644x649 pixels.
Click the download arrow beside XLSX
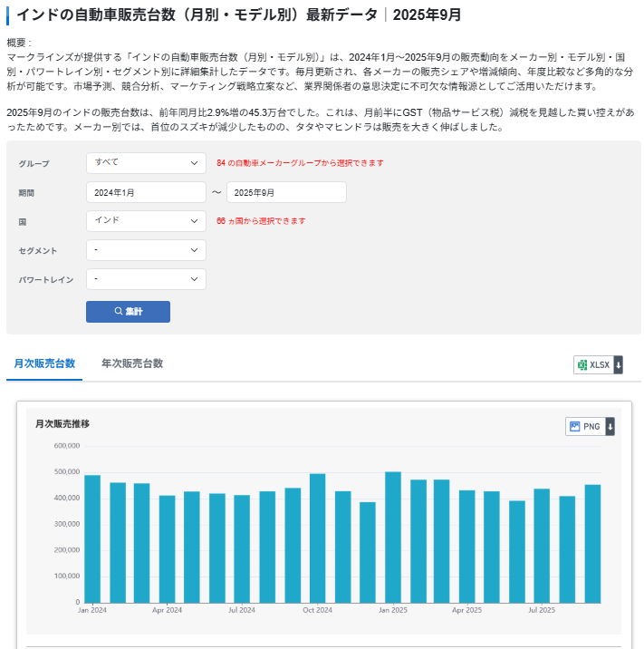click(x=618, y=364)
